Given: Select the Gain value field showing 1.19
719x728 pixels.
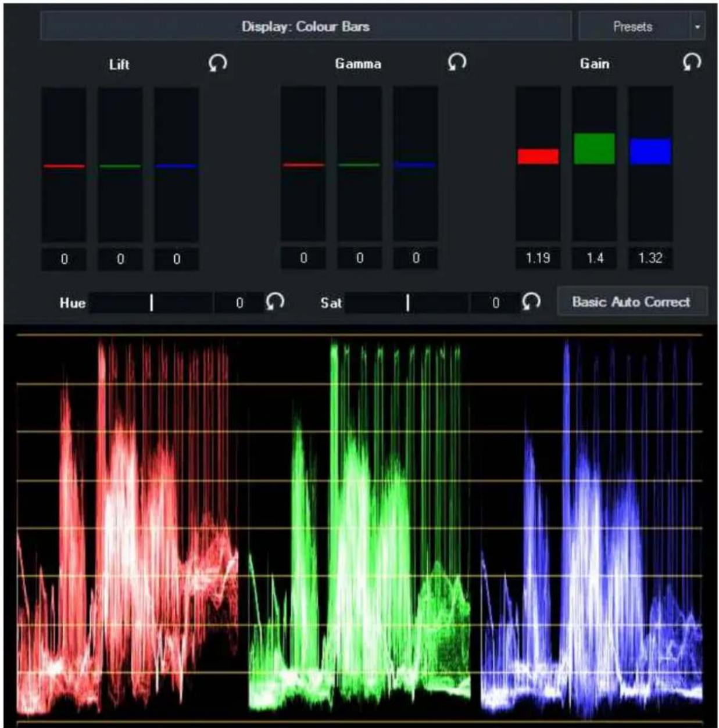Looking at the screenshot, I should [538, 258].
